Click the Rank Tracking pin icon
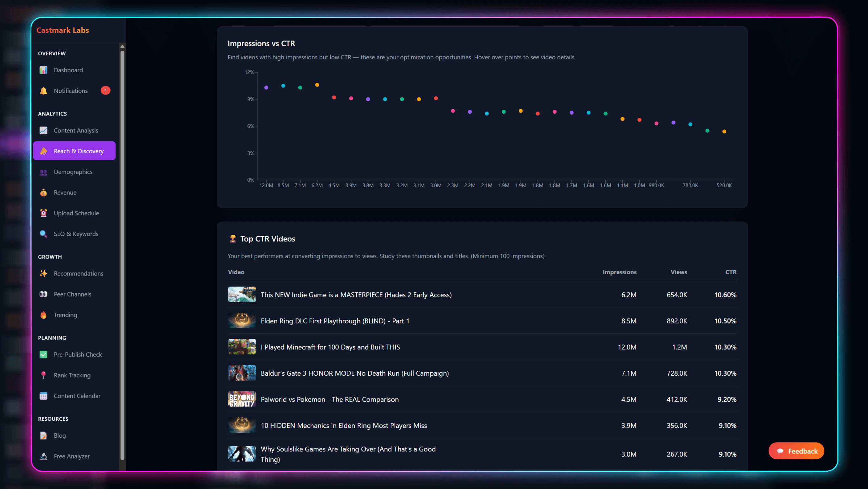The height and width of the screenshot is (489, 868). (x=44, y=375)
